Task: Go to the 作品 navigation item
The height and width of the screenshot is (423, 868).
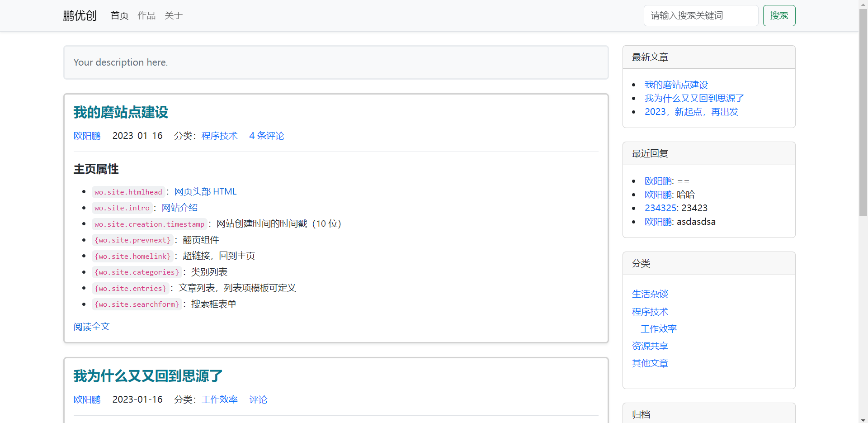Action: click(x=146, y=16)
